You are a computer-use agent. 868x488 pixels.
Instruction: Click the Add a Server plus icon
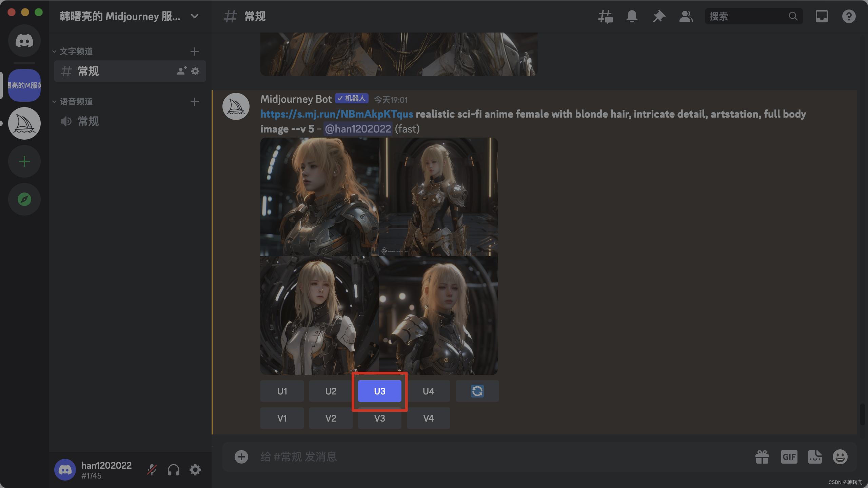[24, 161]
